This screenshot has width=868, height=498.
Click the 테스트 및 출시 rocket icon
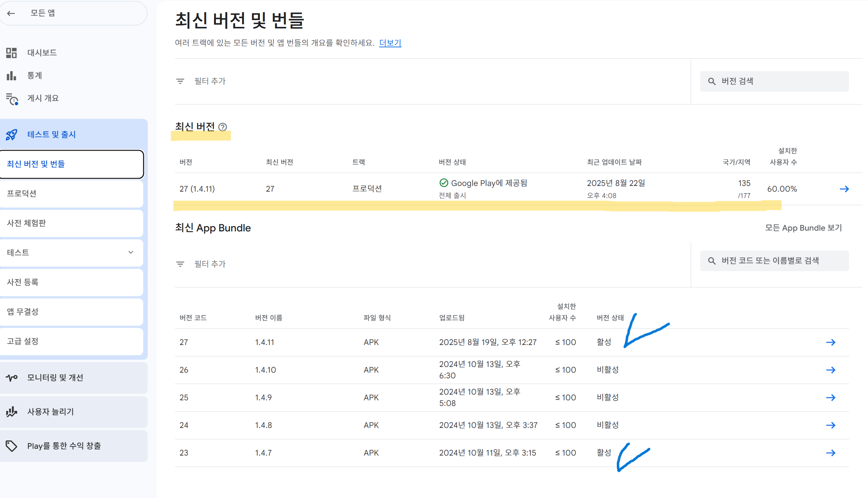pos(11,134)
